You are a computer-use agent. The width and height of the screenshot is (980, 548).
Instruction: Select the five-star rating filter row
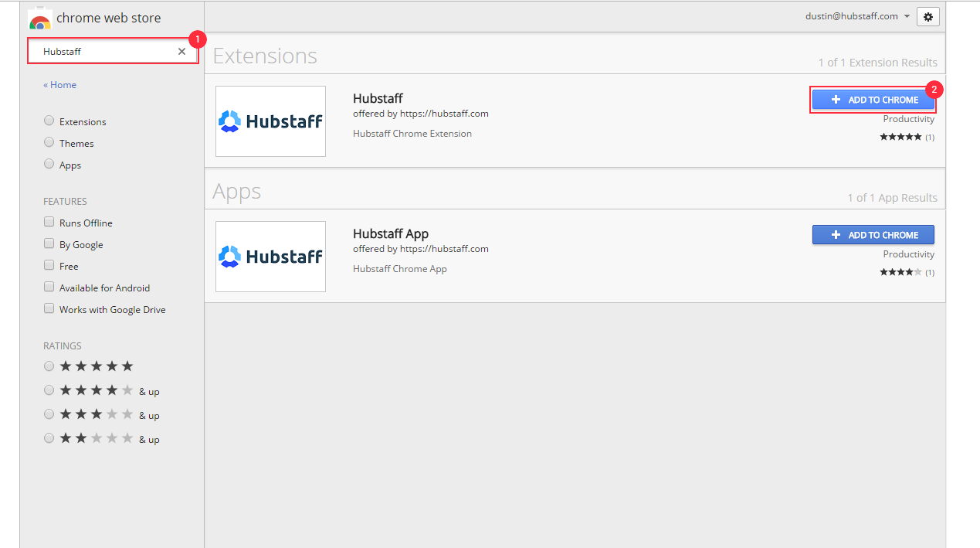pyautogui.click(x=49, y=366)
